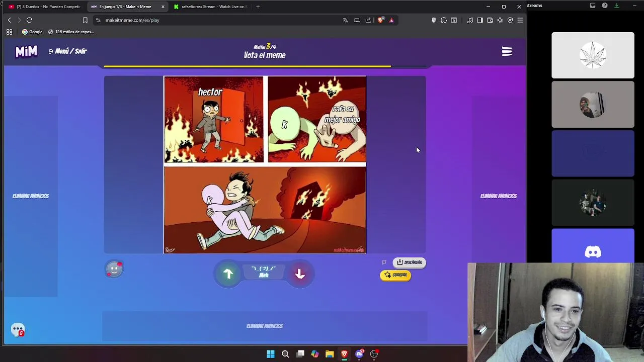Click the translate page icon in the address bar
The image size is (644, 362).
345,20
